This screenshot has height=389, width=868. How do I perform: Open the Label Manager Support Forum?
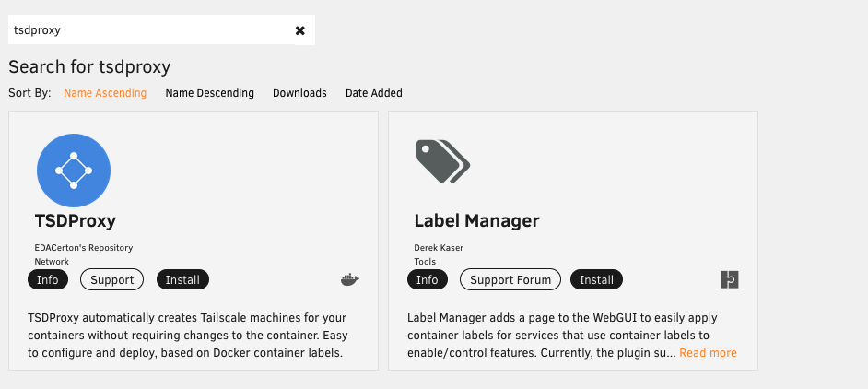pos(510,279)
